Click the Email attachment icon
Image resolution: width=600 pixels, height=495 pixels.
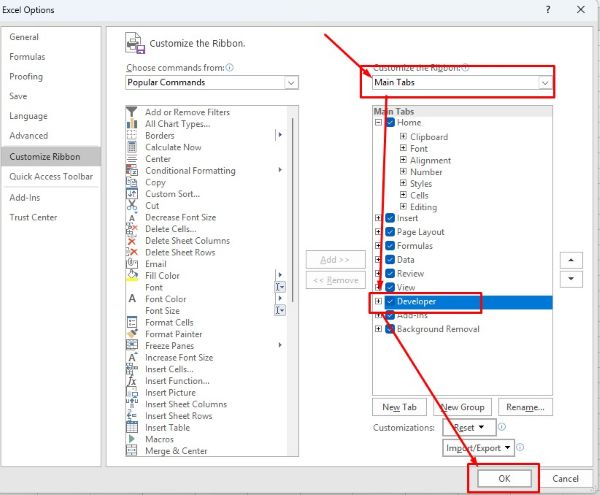coord(132,264)
